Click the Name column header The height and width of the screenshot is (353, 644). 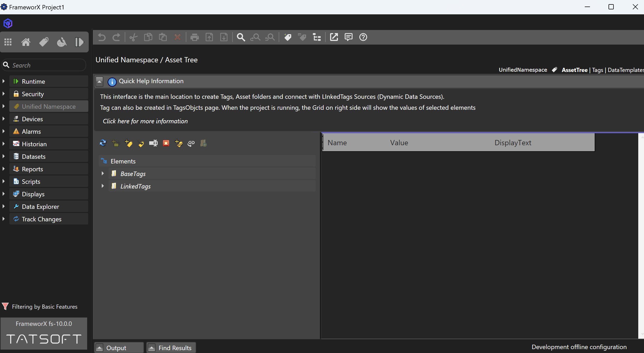click(337, 143)
